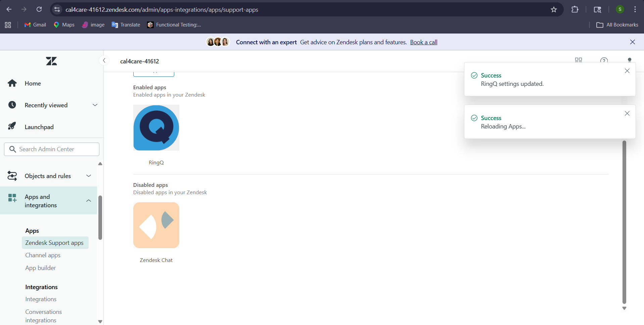Click the sidebar scroll down arrow

(x=100, y=321)
